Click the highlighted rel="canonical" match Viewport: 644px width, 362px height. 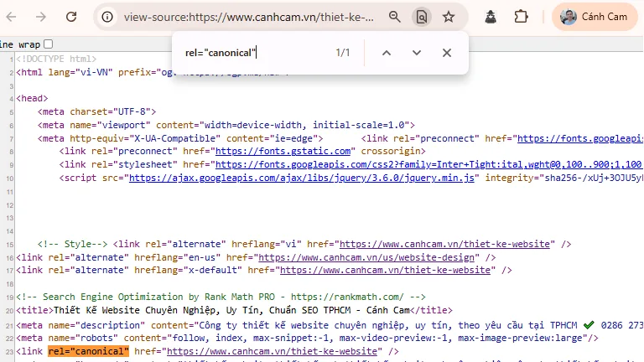(x=88, y=351)
